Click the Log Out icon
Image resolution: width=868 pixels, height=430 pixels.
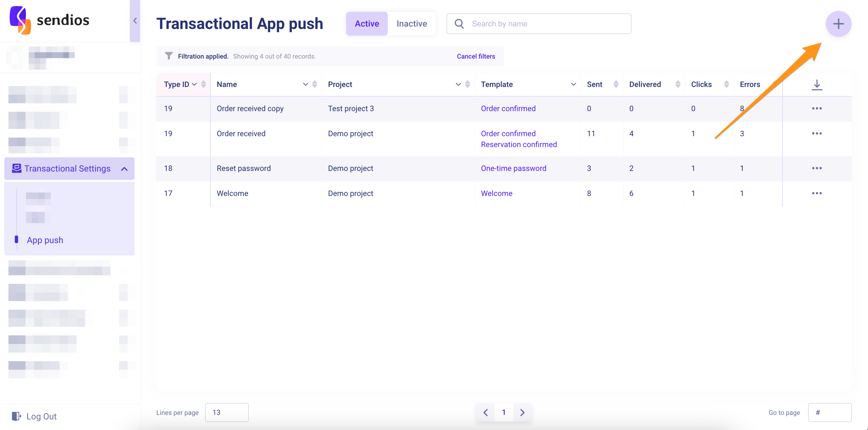coord(16,416)
